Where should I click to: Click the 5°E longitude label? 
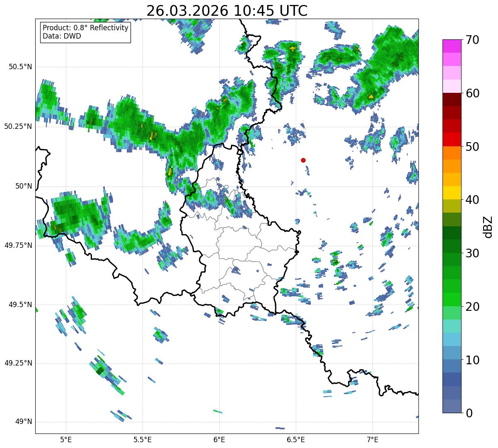point(66,439)
